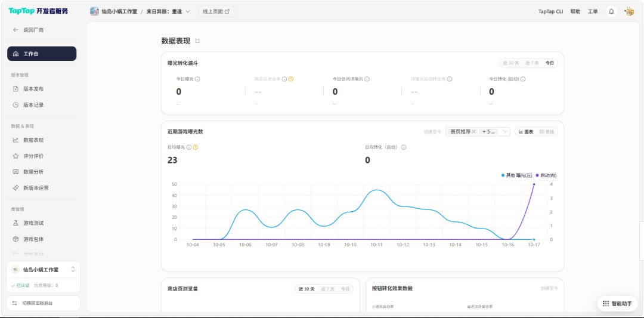The height and width of the screenshot is (318, 644).
Task: Click the purple data point at 10-17
Action: pos(534,184)
